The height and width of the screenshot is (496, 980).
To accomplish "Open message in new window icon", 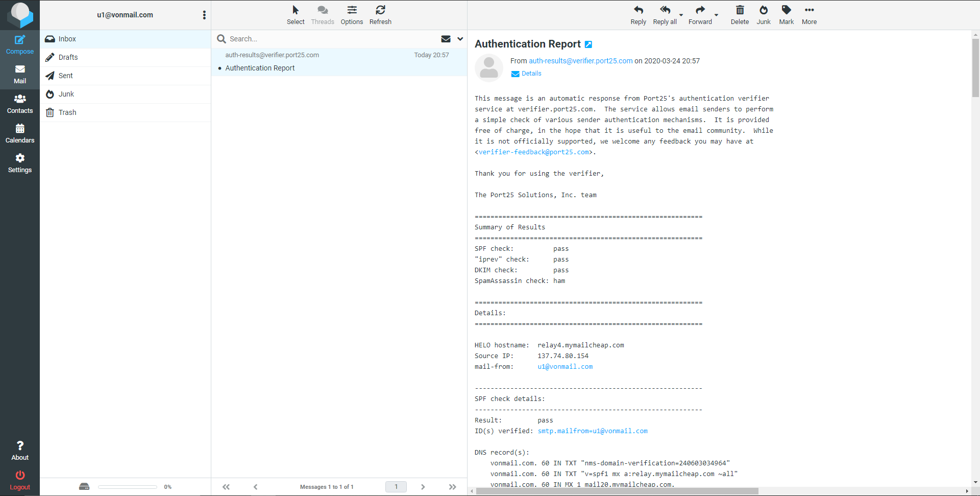I will pos(588,44).
